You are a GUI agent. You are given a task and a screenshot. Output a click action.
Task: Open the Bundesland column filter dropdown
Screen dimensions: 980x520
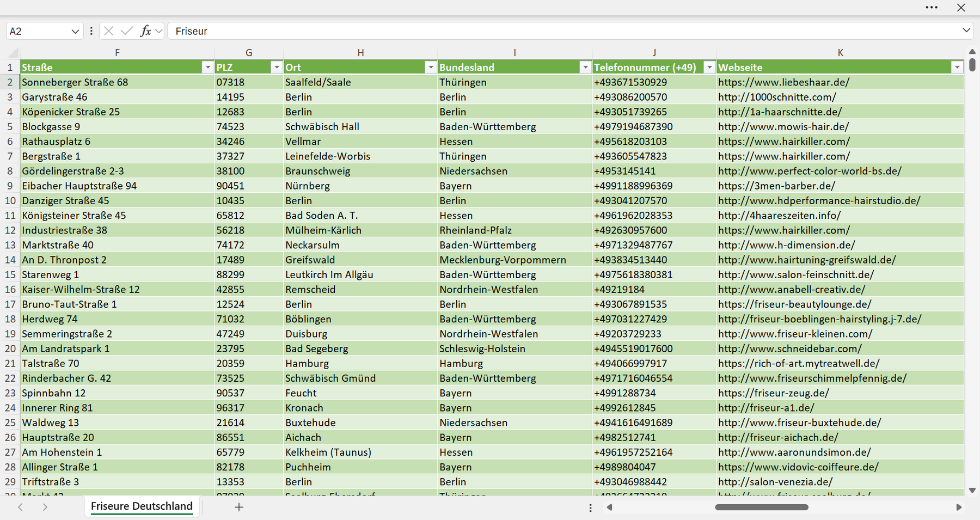tap(585, 68)
